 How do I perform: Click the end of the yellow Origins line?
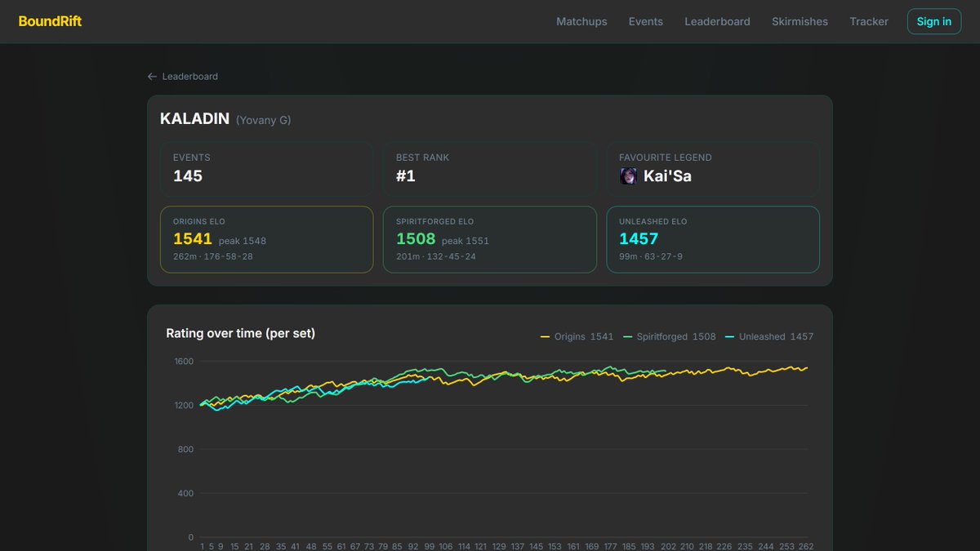807,368
